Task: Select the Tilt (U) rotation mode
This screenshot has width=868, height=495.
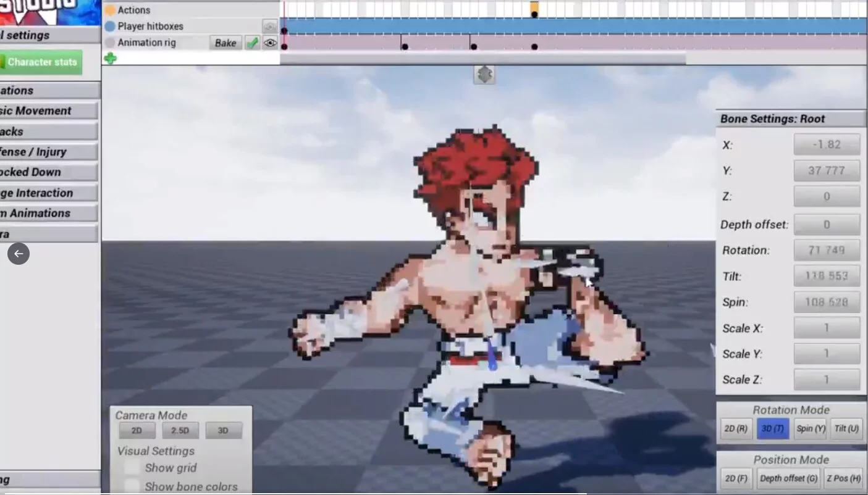Action: (846, 428)
